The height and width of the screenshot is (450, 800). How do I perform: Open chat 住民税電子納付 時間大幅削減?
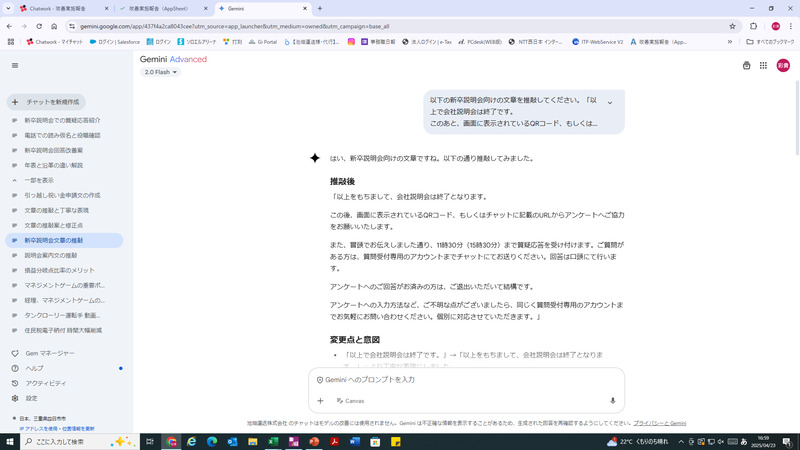coord(63,330)
